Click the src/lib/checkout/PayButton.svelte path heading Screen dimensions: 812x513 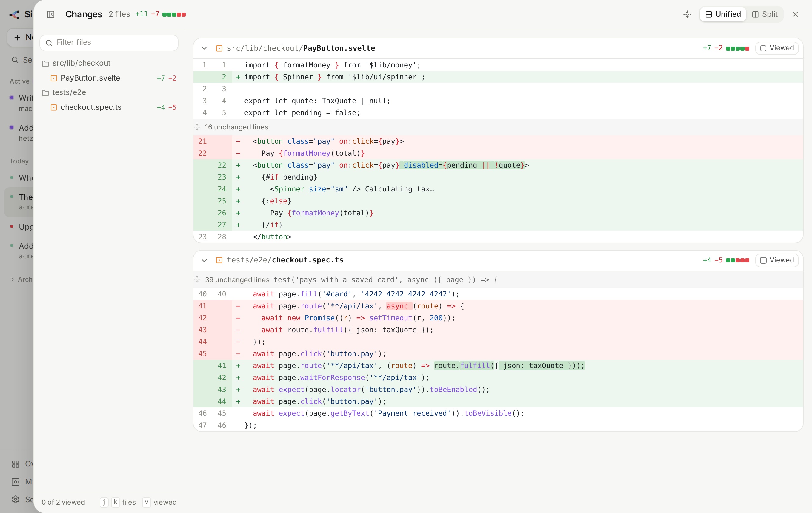point(301,48)
